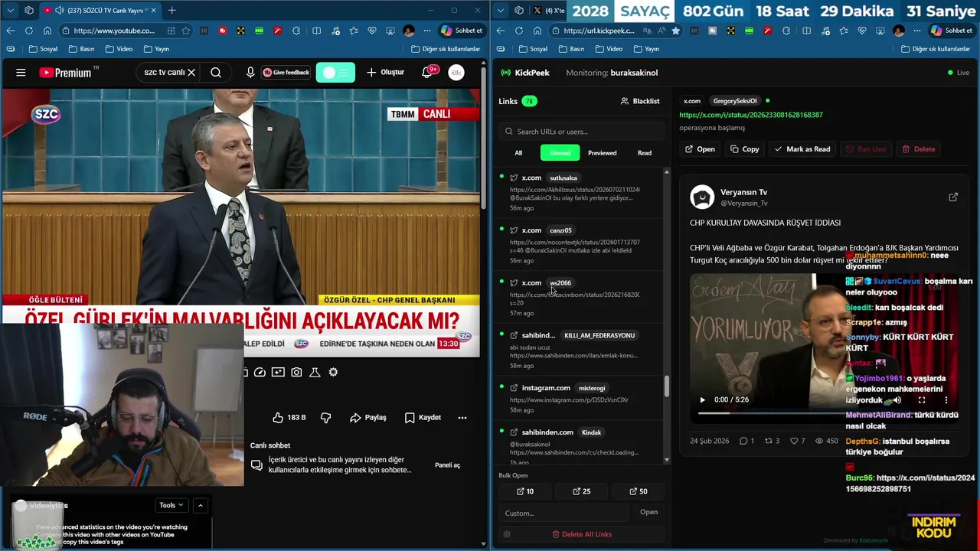The image size is (980, 551).
Task: Open the gear settings icon under the video
Action: pyautogui.click(x=333, y=373)
